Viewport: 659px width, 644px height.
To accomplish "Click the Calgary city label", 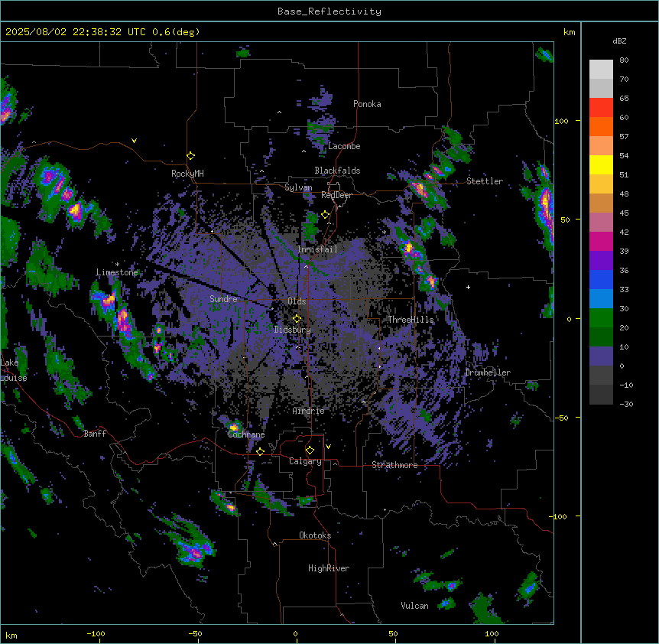I will (306, 461).
